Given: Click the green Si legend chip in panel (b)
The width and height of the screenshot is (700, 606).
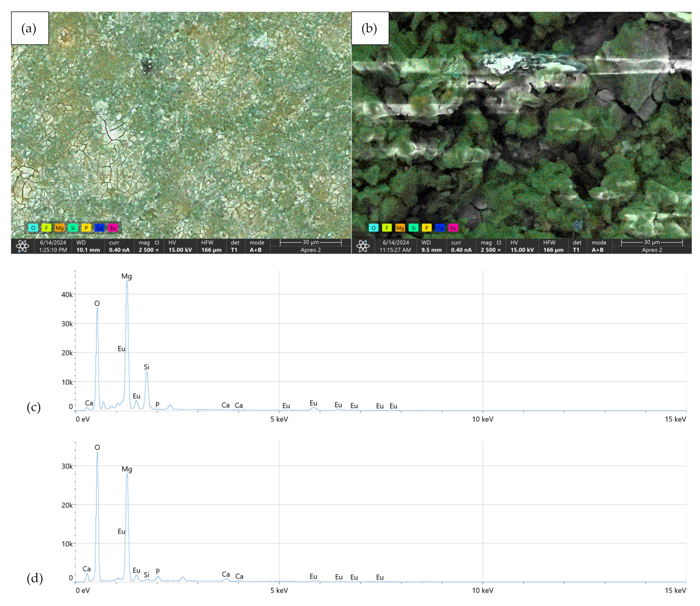Looking at the screenshot, I should pos(413,228).
